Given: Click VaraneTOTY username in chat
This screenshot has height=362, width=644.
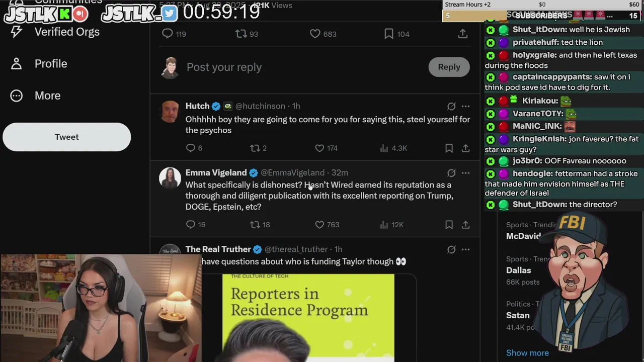Looking at the screenshot, I should click(x=537, y=114).
